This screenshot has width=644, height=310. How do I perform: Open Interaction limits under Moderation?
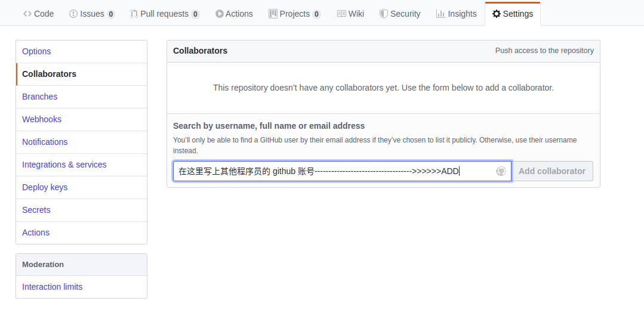click(x=81, y=287)
